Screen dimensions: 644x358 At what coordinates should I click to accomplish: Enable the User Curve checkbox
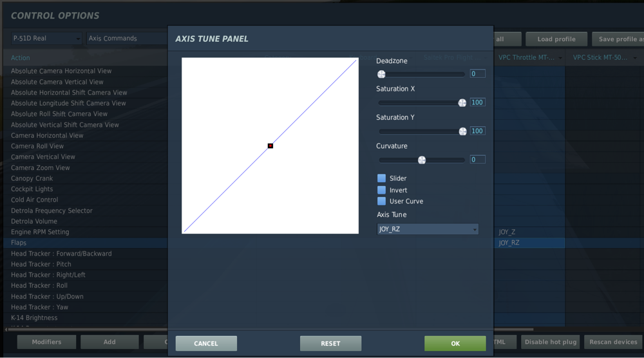(x=381, y=201)
